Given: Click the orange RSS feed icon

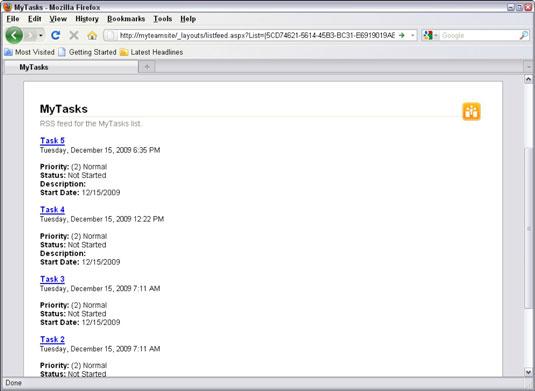Looking at the screenshot, I should point(471,112).
